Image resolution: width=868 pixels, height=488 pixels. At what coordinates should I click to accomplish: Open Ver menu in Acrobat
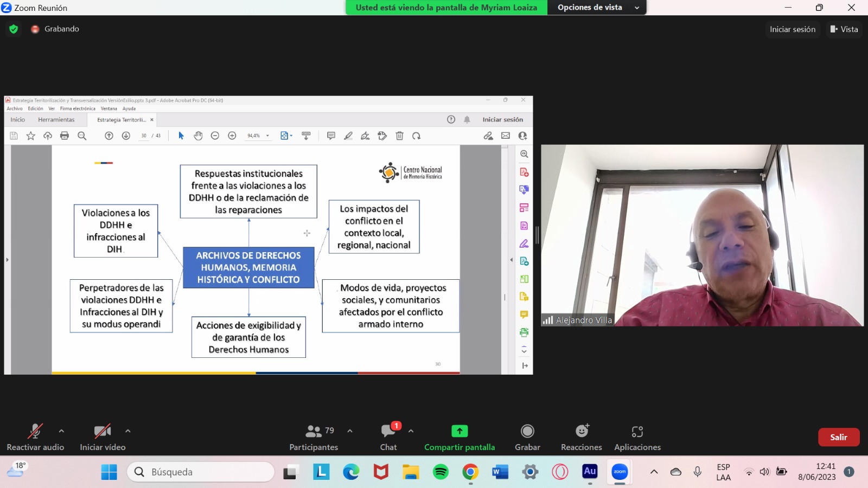[52, 108]
